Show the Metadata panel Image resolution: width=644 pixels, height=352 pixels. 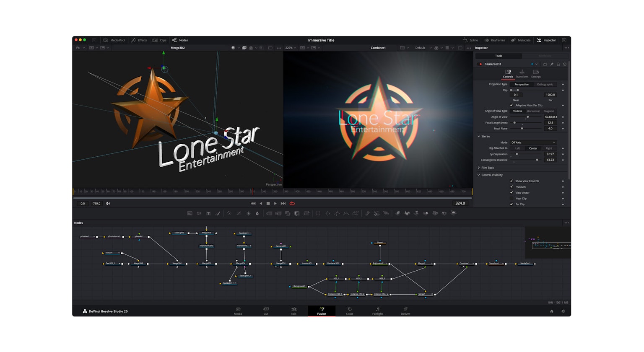tap(521, 40)
